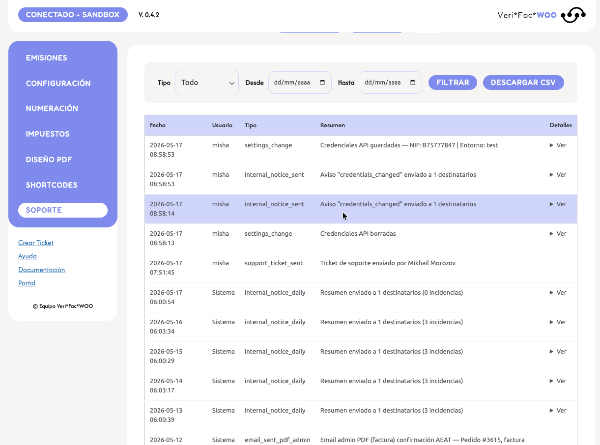Click the Veri*Fac*WOO logo icon
This screenshot has height=445, width=600.
point(573,15)
